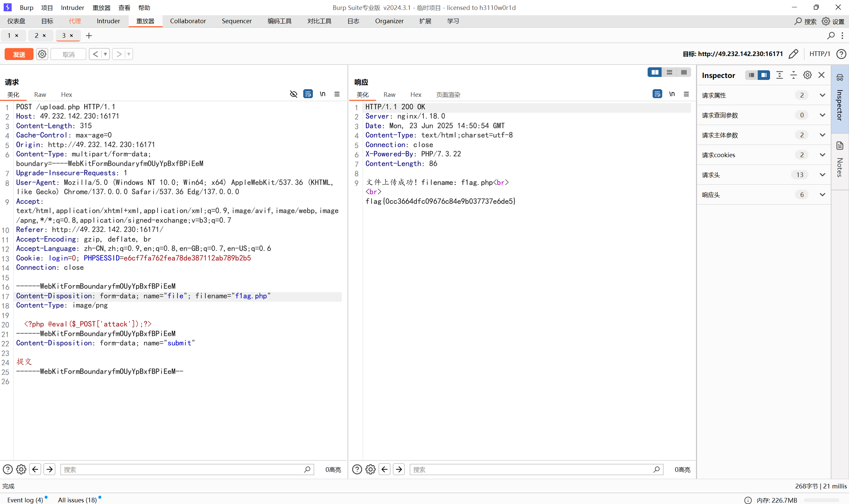Open the request editor hamburger menu
The image size is (849, 504).
(x=337, y=94)
